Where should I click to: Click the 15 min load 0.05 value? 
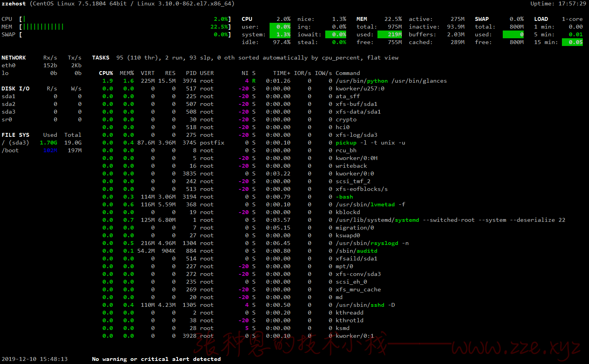[x=572, y=42]
